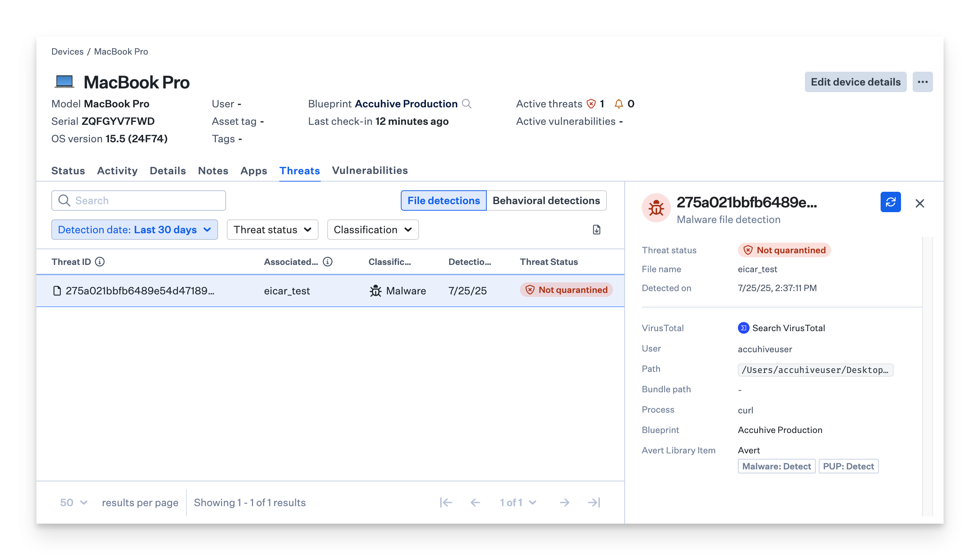Select the File detections toggle
The height and width of the screenshot is (560, 980).
[443, 200]
